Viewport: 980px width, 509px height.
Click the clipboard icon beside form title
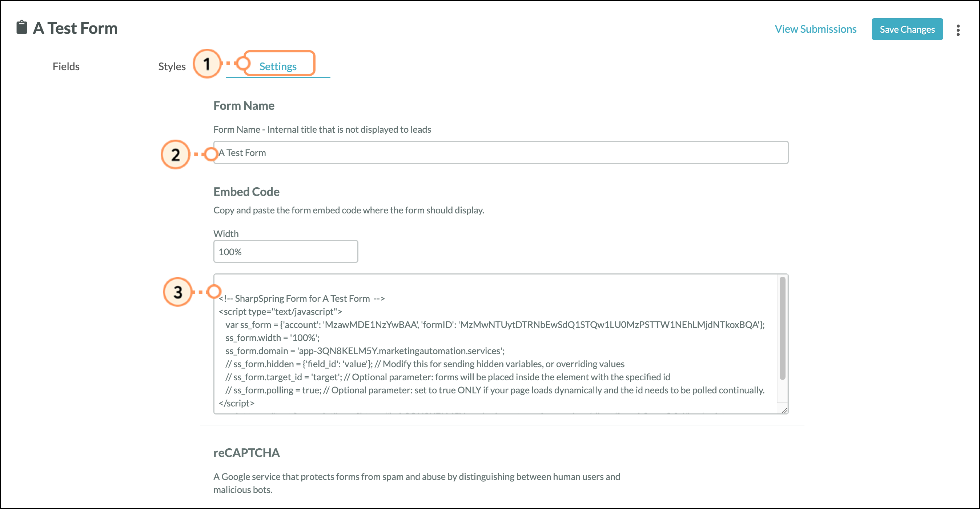22,27
